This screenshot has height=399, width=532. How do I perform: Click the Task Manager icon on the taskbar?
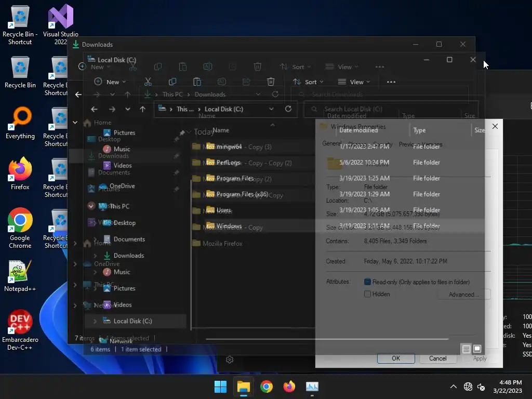point(312,387)
